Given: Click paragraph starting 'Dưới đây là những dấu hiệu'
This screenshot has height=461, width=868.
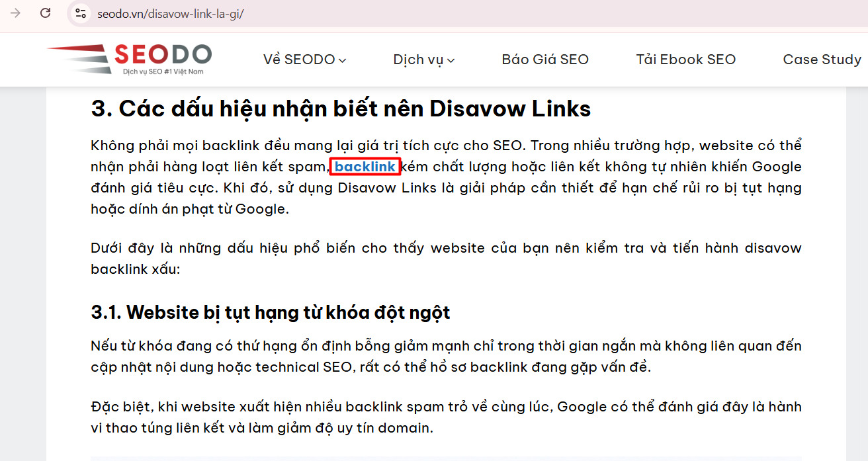Looking at the screenshot, I should (446, 259).
